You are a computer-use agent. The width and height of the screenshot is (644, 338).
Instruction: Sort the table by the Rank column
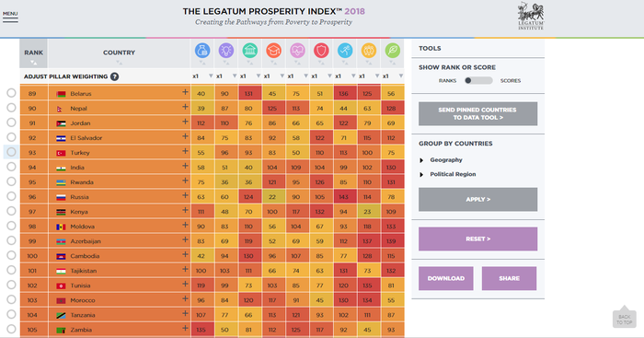point(33,53)
